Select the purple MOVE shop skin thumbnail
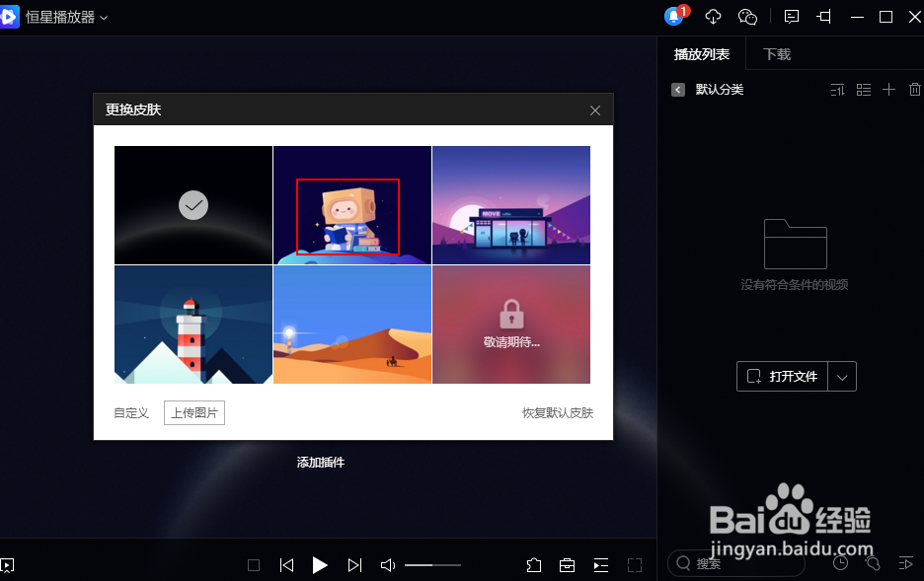 tap(511, 205)
